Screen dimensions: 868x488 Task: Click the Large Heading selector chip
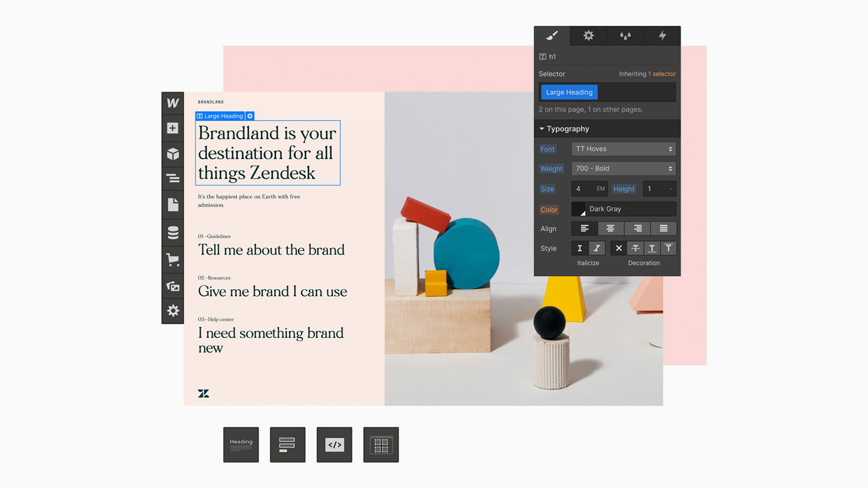(569, 92)
